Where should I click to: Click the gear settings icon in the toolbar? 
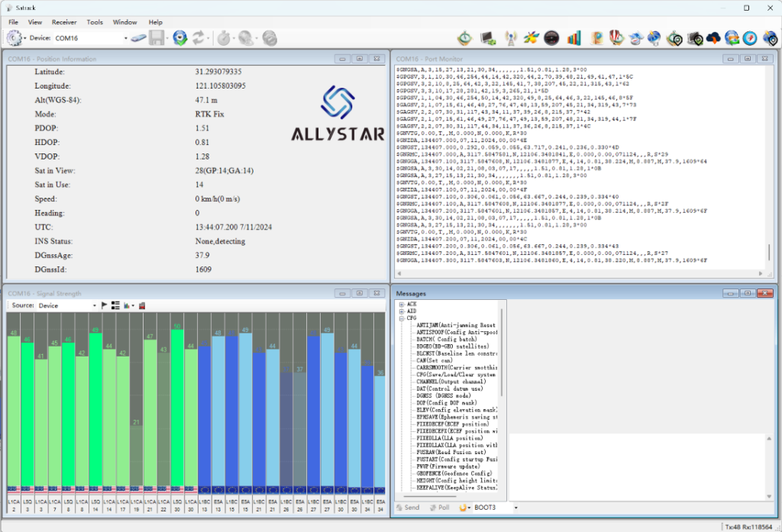pos(14,37)
